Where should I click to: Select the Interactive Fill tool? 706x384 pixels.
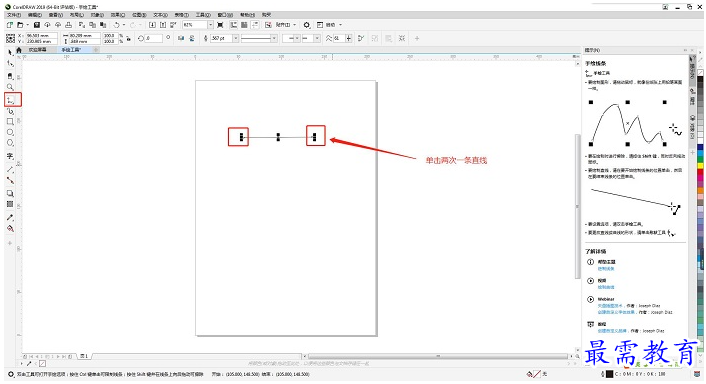click(x=10, y=229)
